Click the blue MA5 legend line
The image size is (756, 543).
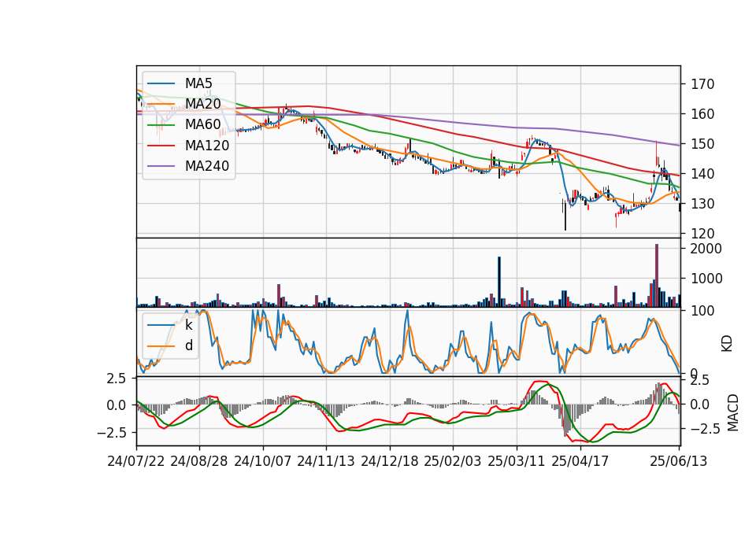pyautogui.click(x=161, y=83)
